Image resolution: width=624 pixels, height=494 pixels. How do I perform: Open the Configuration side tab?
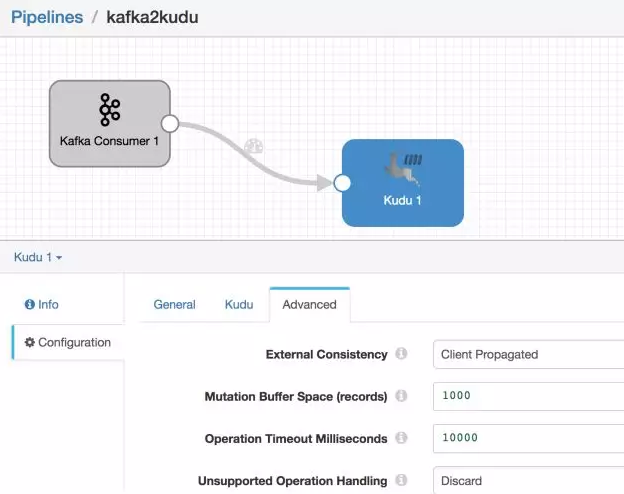68,342
